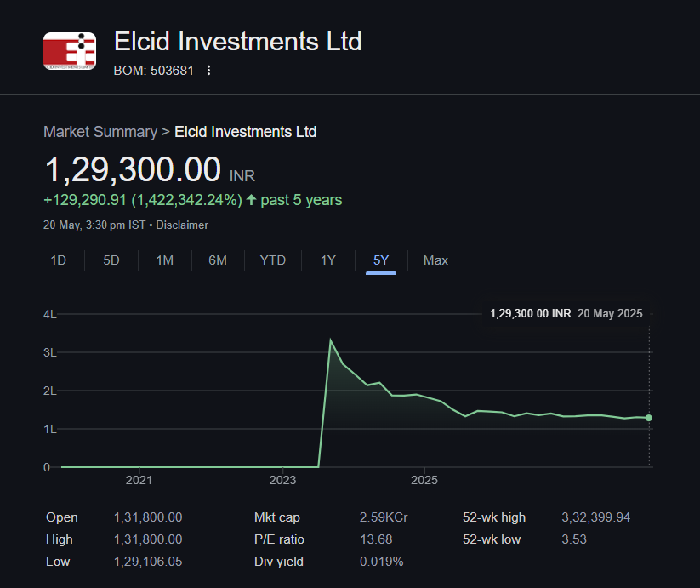The image size is (700, 588).
Task: Click the Mkt cap label
Action: (276, 517)
